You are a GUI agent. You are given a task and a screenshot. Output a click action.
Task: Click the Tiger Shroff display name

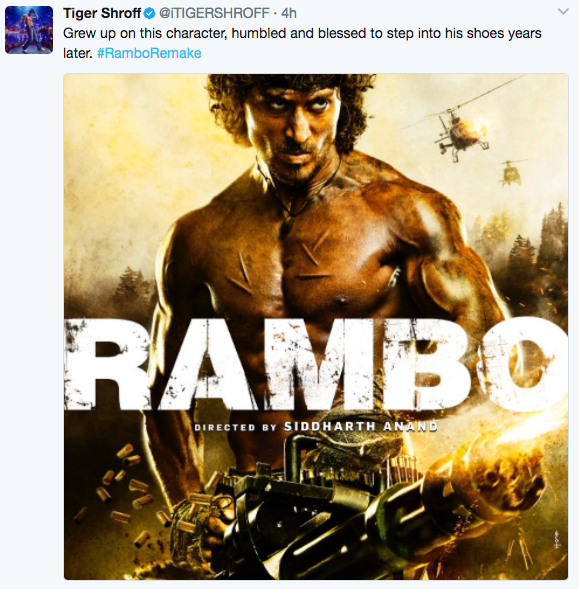click(102, 13)
